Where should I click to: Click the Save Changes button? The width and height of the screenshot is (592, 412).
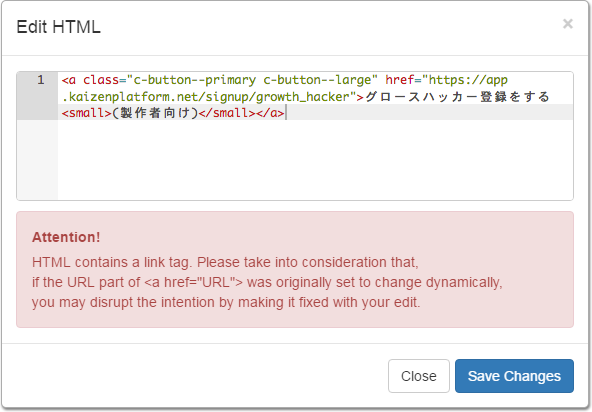[514, 376]
